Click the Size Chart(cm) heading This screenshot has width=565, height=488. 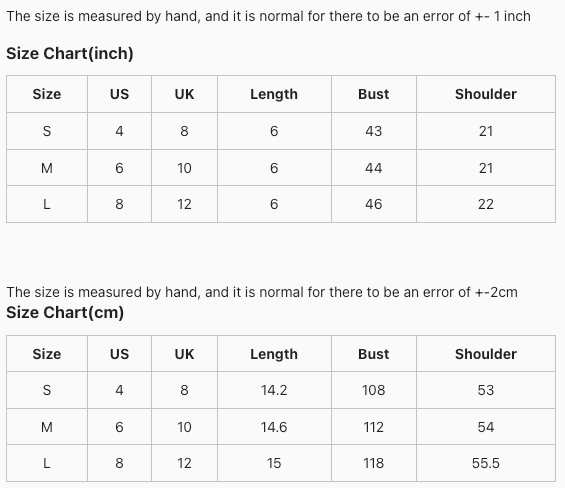(65, 312)
